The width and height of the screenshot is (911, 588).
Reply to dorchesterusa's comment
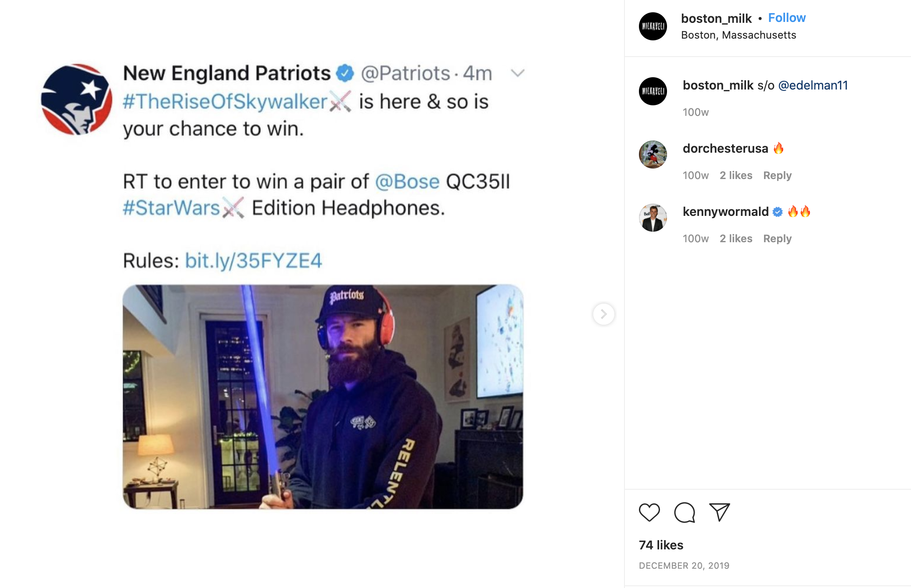pyautogui.click(x=777, y=176)
